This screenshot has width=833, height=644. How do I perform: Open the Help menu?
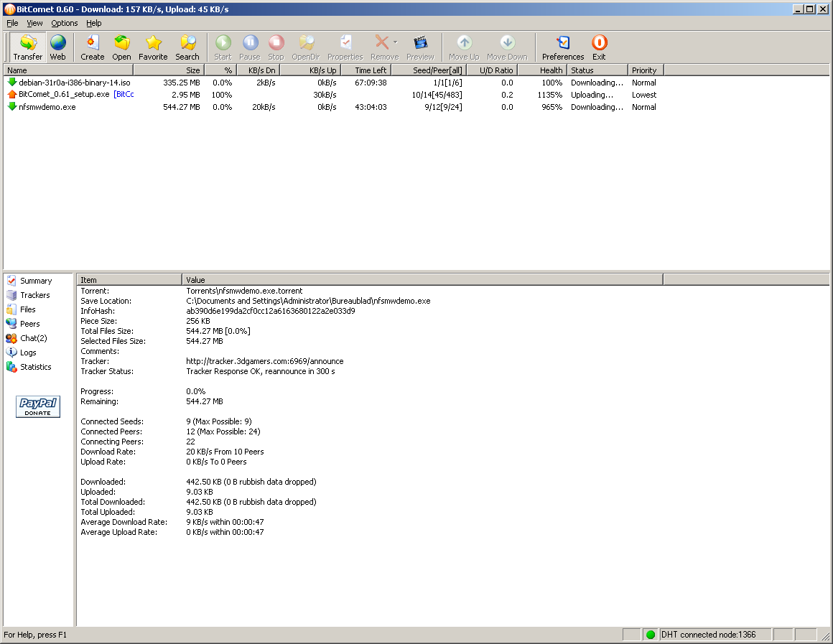(x=94, y=24)
